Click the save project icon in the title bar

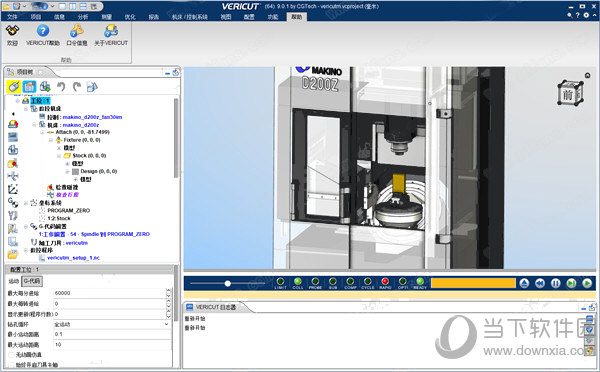click(16, 7)
